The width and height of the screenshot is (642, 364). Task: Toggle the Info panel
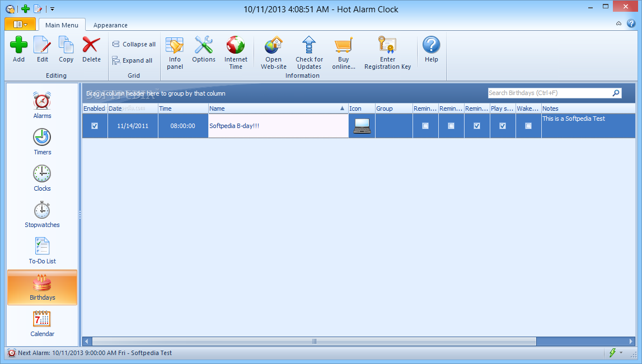pyautogui.click(x=175, y=53)
